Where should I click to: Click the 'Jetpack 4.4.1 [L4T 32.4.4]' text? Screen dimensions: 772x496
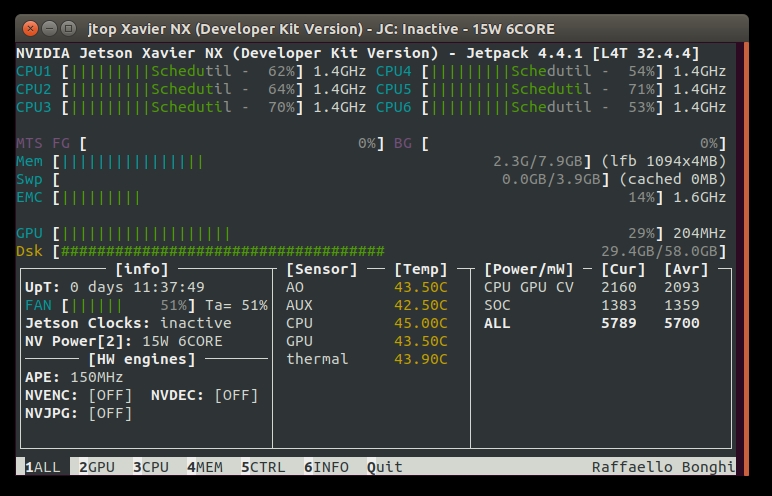582,53
